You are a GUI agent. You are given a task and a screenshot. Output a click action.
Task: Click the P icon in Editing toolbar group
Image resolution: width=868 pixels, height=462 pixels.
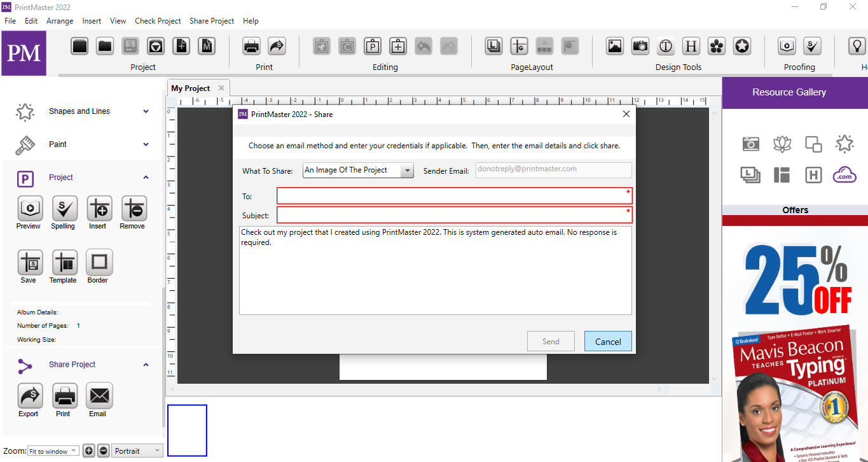[373, 46]
